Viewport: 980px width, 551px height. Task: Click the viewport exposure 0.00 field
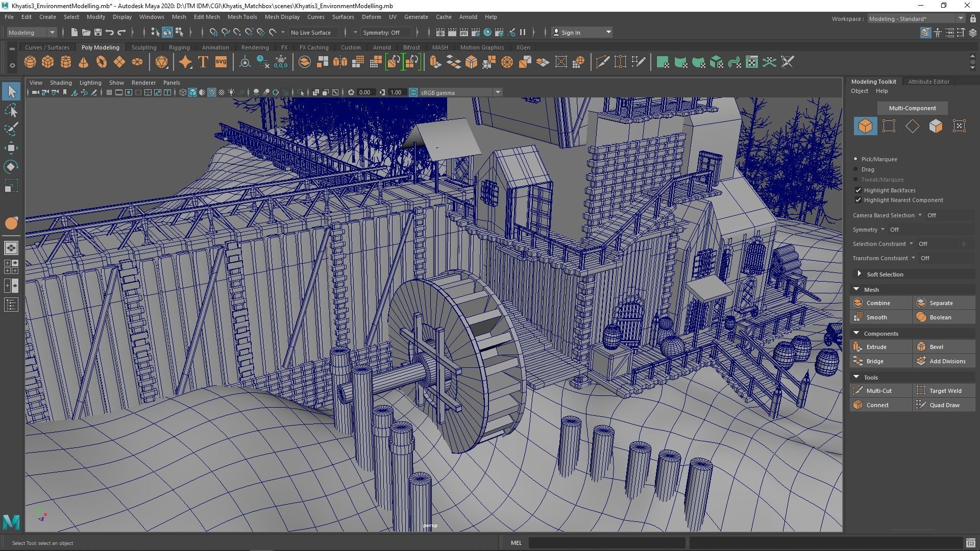point(365,92)
